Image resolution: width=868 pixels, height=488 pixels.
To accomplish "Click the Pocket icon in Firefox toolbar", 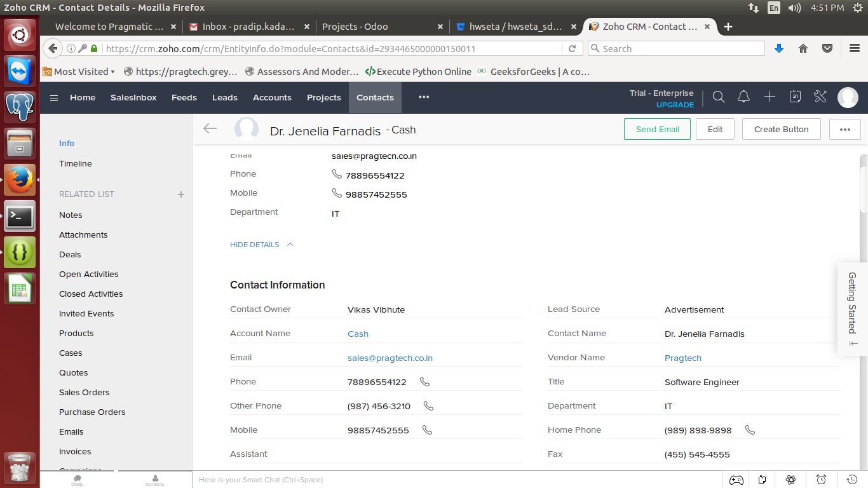I will click(827, 49).
